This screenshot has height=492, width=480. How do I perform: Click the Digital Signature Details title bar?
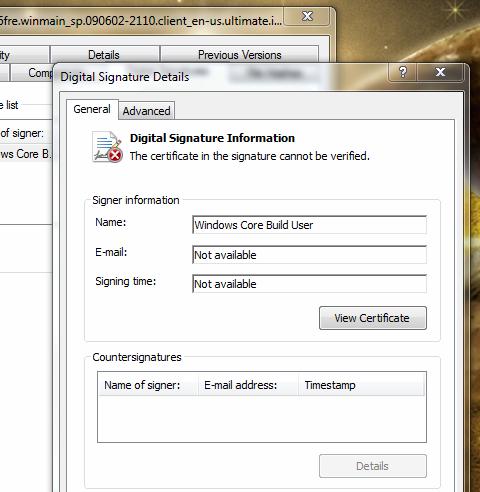220,77
